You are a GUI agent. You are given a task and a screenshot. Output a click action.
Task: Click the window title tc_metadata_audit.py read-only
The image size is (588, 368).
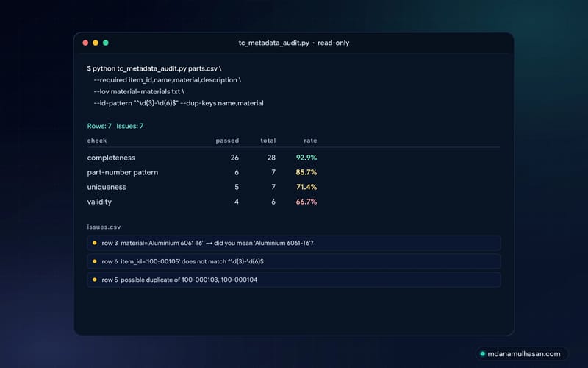click(293, 43)
